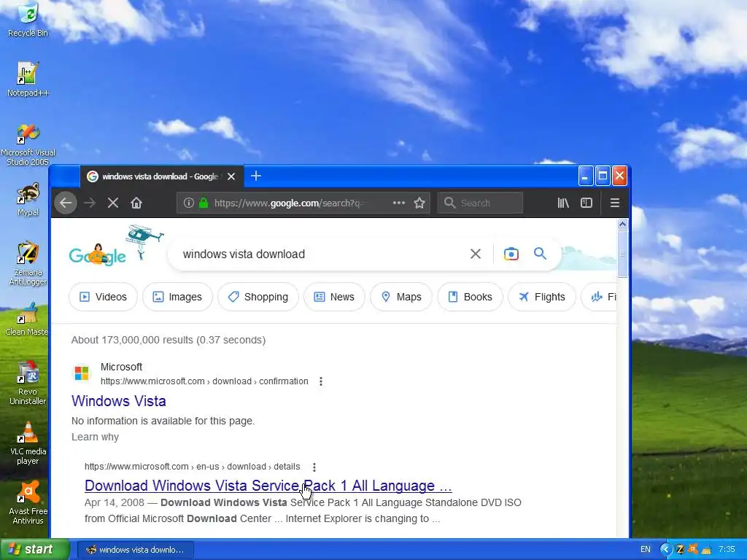Screen dimensions: 747x560
Task: Switch to Maps results
Action: pyautogui.click(x=401, y=297)
